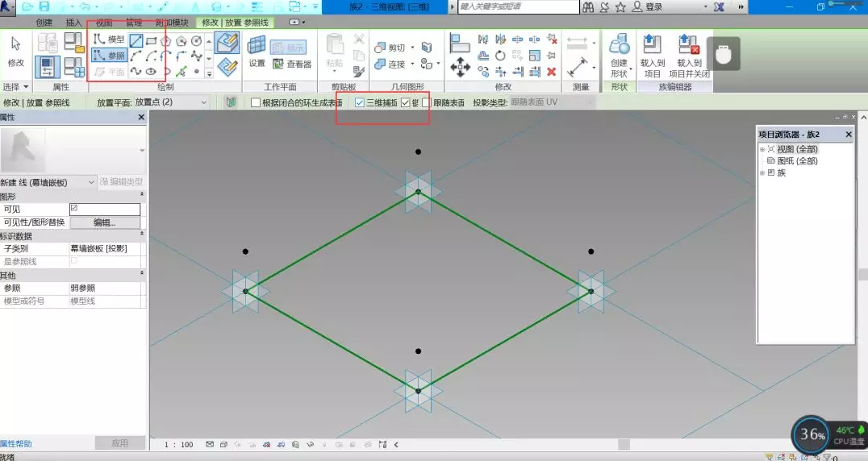The height and width of the screenshot is (461, 868).
Task: Open the Placement Plane dropdown
Action: coord(202,103)
